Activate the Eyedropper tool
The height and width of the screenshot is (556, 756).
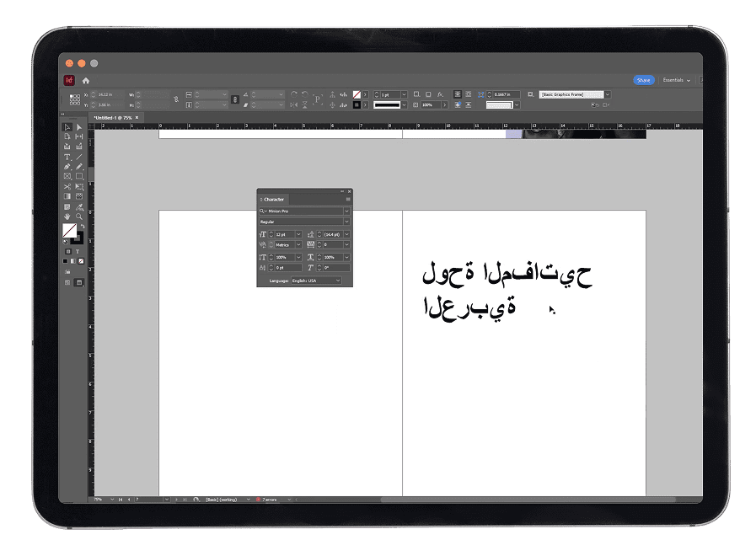(x=79, y=206)
